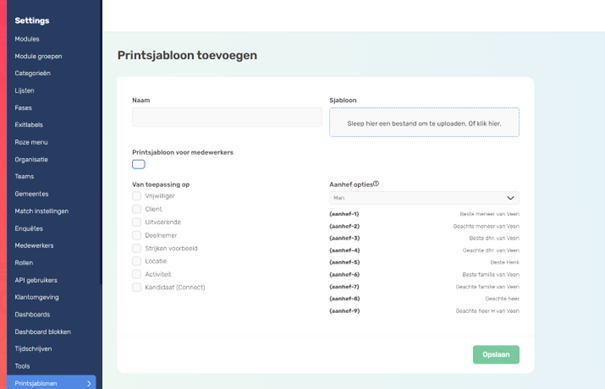
Task: Go to Categorieën in the sidebar
Action: click(33, 73)
